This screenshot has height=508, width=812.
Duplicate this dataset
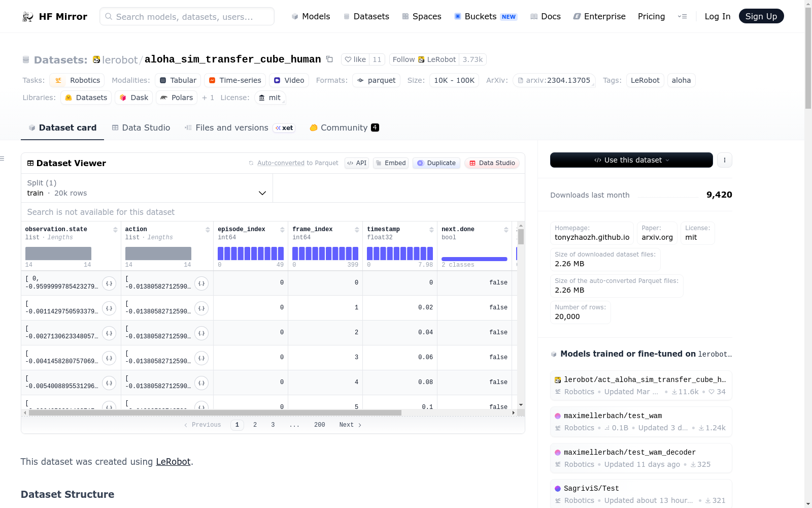coord(436,163)
